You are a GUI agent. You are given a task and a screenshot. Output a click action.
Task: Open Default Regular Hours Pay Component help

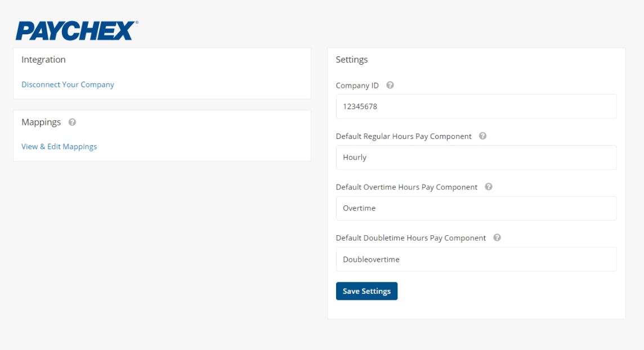[x=482, y=136]
